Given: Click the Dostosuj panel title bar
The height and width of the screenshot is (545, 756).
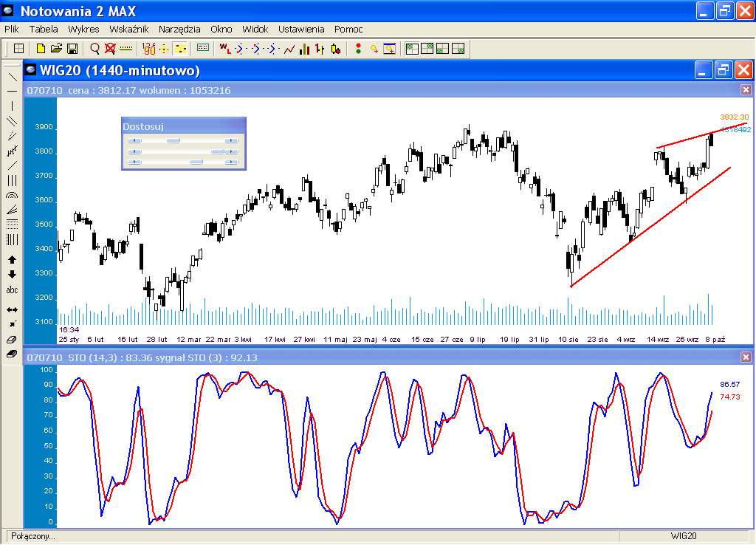Looking at the screenshot, I should pos(184,126).
